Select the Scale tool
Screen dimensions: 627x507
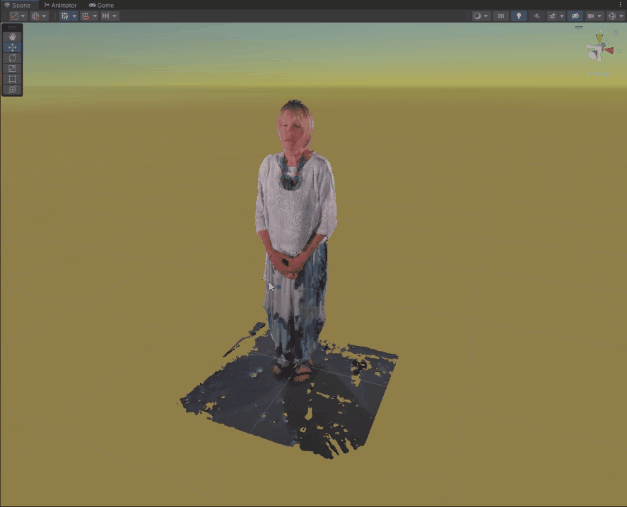coord(12,68)
